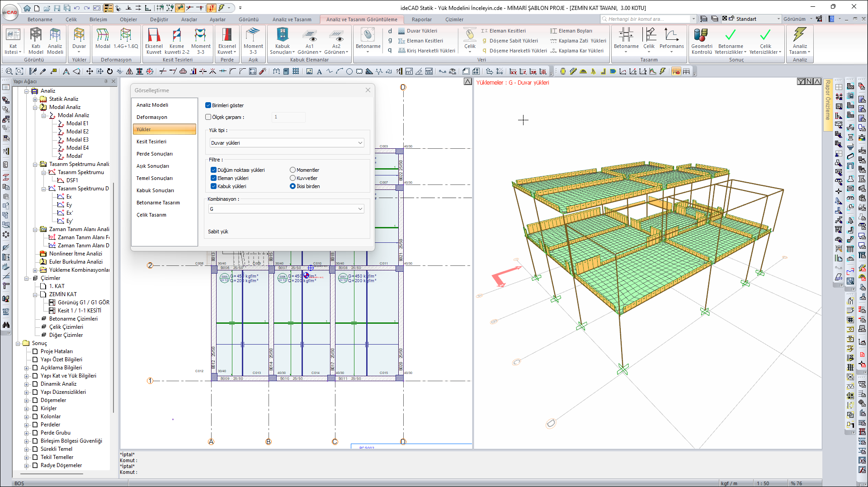Image resolution: width=868 pixels, height=487 pixels.
Task: Click the Geometri Kontrolü icon
Action: click(x=701, y=41)
